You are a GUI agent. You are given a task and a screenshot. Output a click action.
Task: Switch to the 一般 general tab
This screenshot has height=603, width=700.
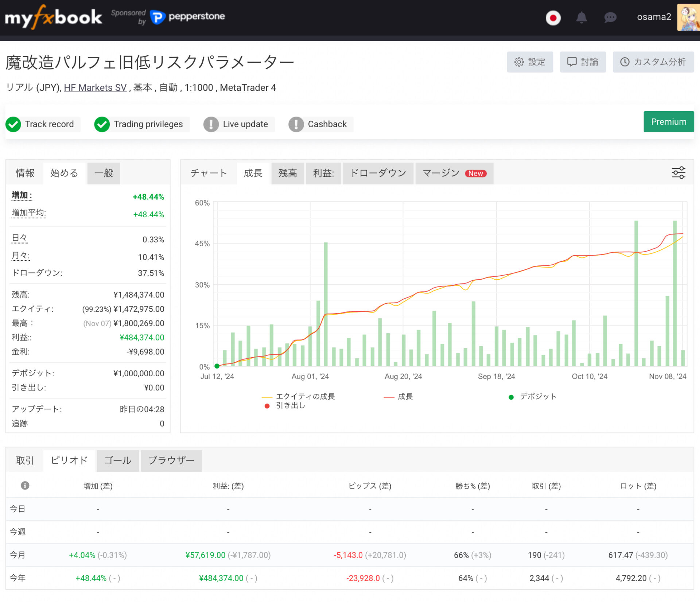tap(104, 173)
